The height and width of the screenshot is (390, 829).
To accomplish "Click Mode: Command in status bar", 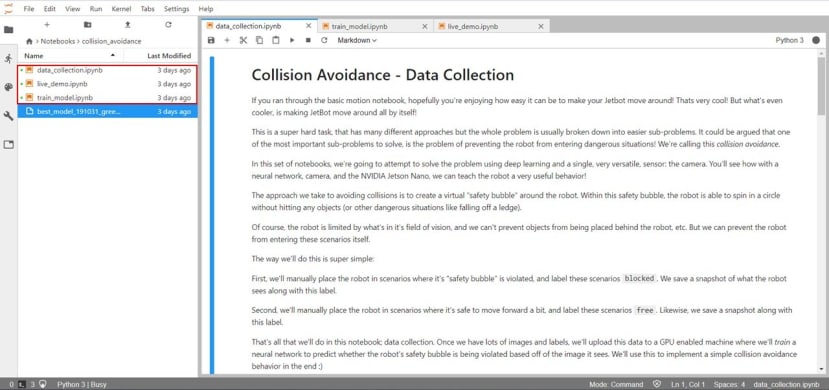I will coord(616,384).
